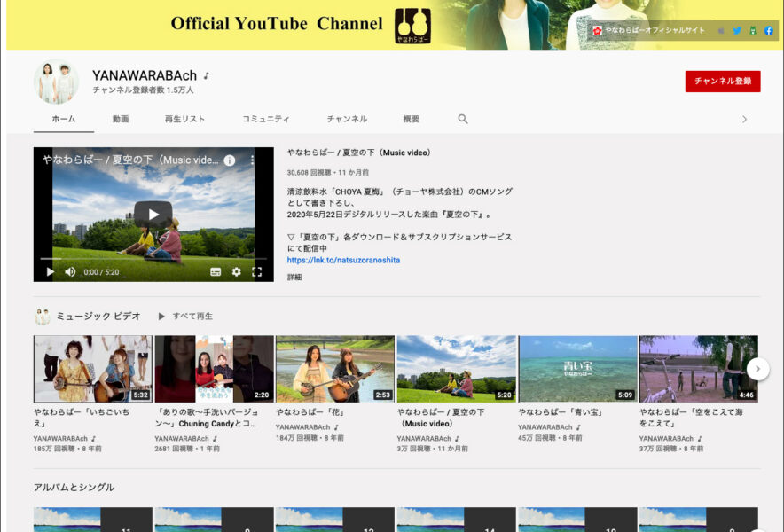Open the コミュニティ tab
Screen dimensions: 784x532
pos(265,119)
